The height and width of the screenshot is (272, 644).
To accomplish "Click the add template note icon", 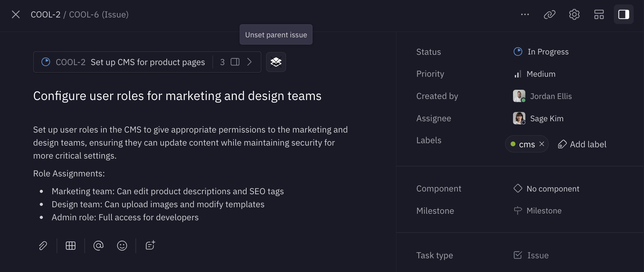I will pyautogui.click(x=150, y=245).
